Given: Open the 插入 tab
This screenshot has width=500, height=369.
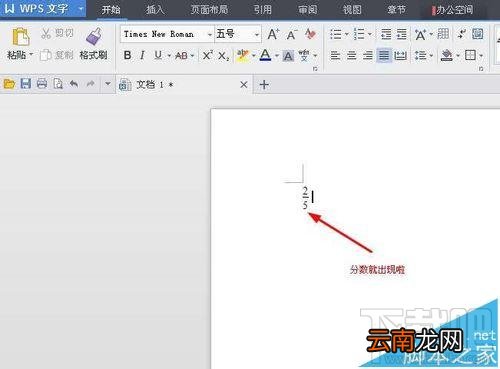Looking at the screenshot, I should coord(155,9).
